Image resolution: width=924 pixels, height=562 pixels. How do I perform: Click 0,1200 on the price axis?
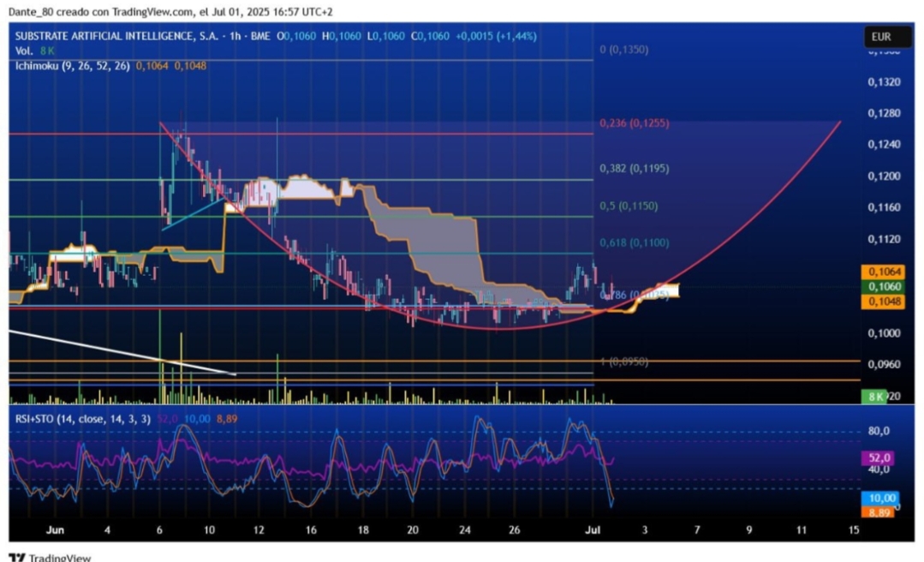(884, 176)
